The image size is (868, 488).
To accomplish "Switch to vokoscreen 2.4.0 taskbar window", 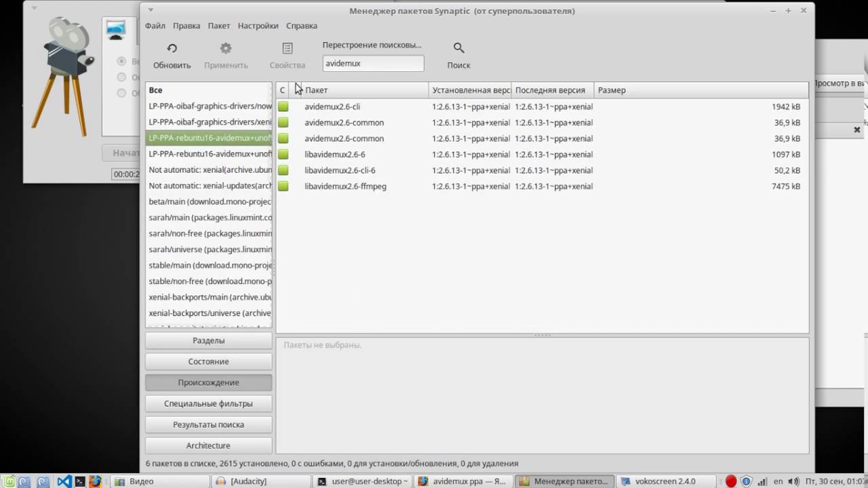I will 665,481.
